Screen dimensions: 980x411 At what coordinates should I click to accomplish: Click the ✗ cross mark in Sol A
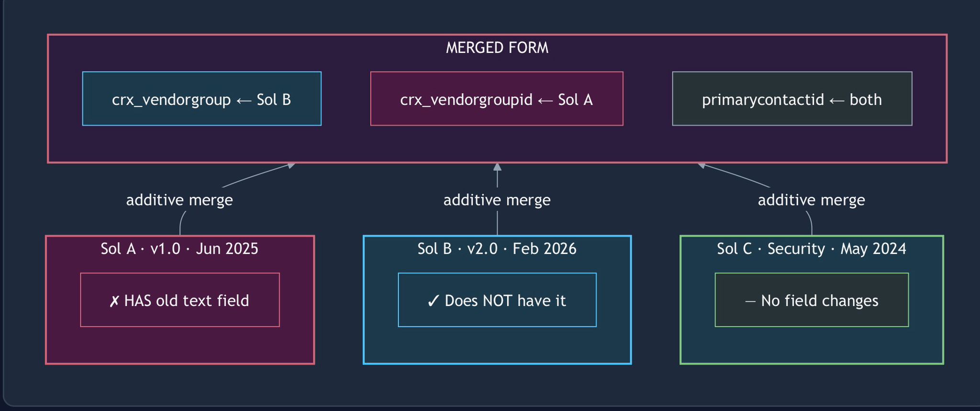point(114,301)
